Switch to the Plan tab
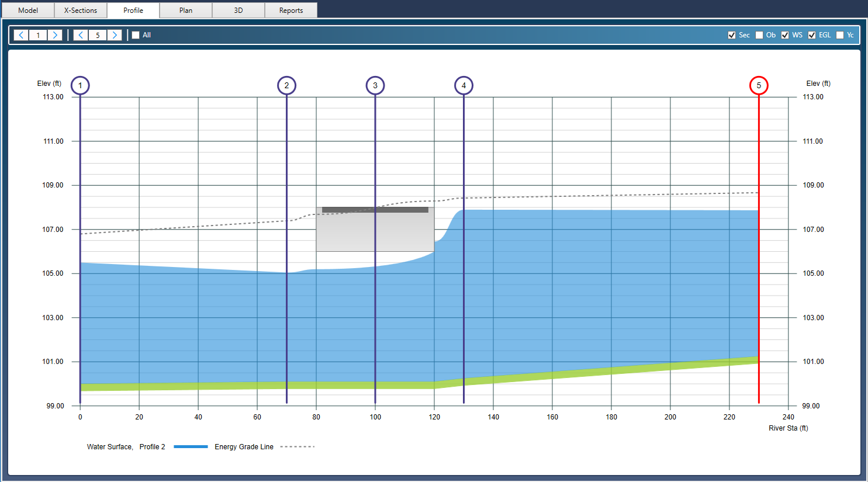Screen dimensions: 868x482 pyautogui.click(x=185, y=10)
